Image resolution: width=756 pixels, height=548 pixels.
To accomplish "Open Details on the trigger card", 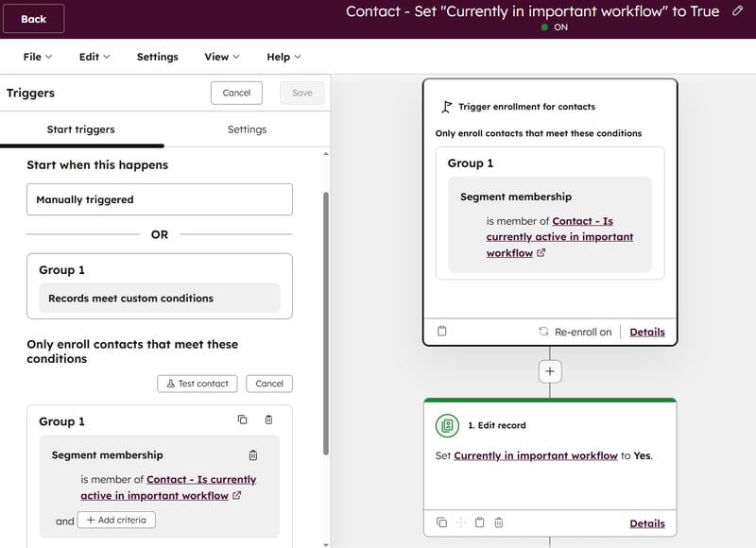I will (x=647, y=332).
